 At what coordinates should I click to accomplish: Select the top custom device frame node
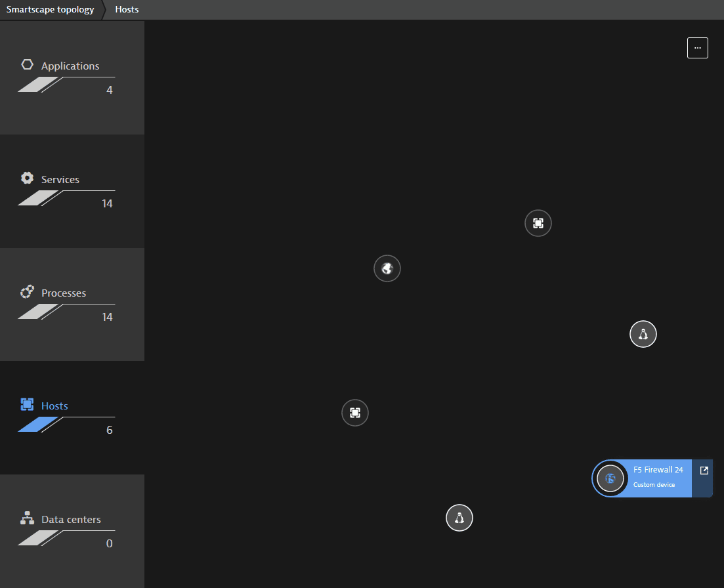538,223
